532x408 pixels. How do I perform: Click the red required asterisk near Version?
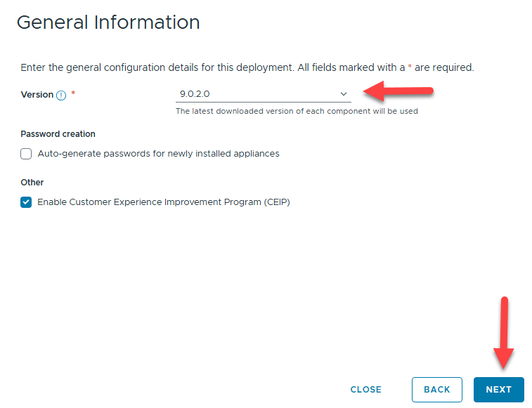[73, 94]
